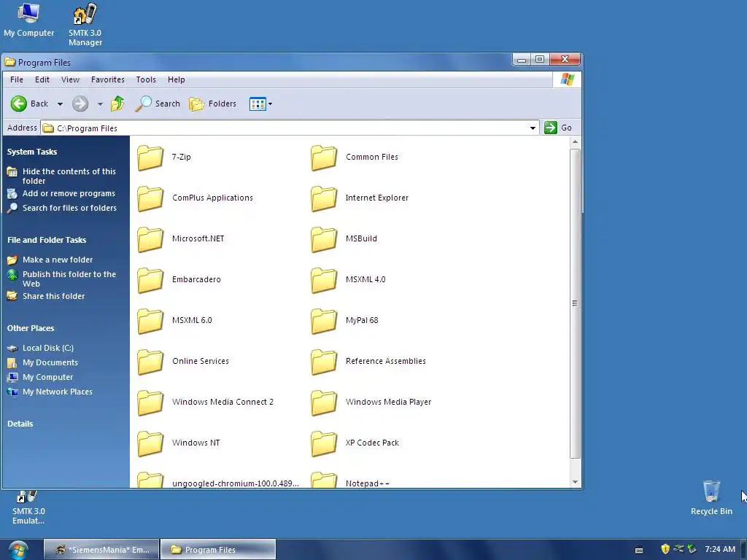Collapse the Other Places section header
Image resolution: width=747 pixels, height=560 pixels.
click(31, 329)
